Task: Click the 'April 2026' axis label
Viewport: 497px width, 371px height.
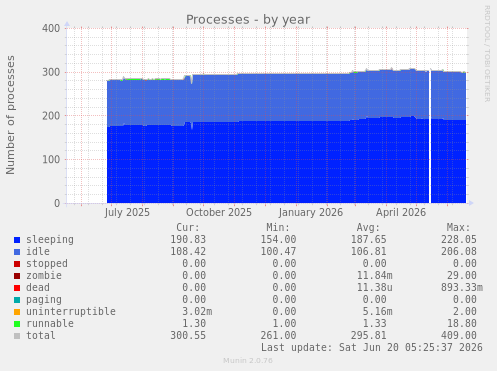Action: (x=401, y=212)
